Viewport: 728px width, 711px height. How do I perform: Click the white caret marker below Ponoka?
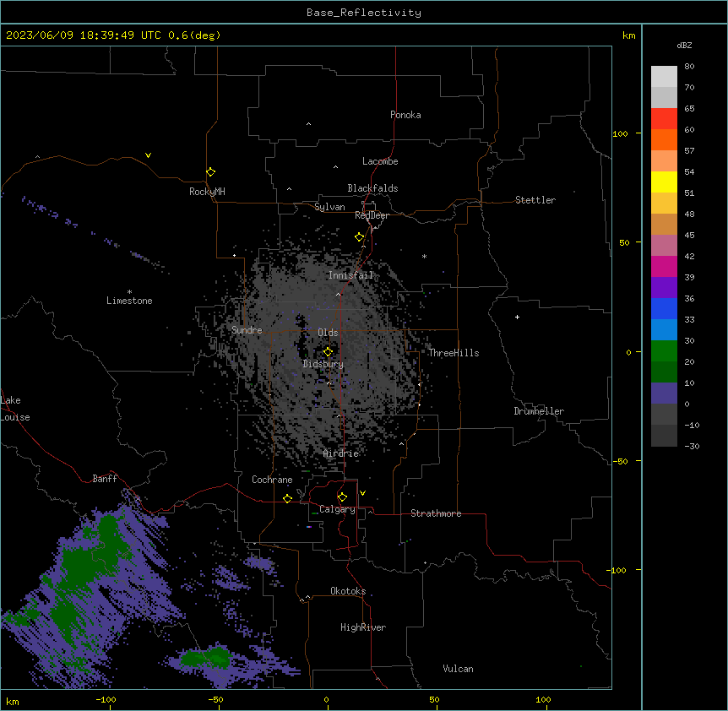pyautogui.click(x=309, y=124)
